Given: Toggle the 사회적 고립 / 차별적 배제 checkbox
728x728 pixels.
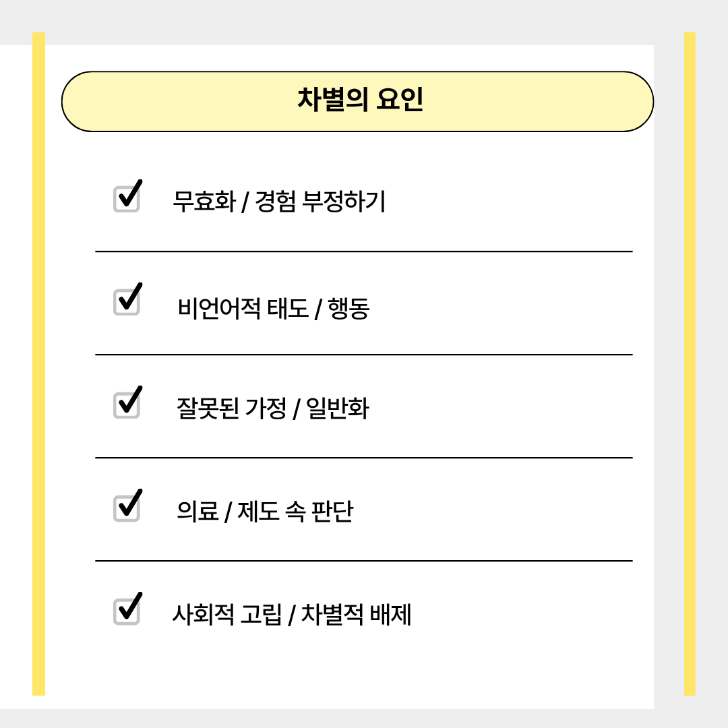Looking at the screenshot, I should 127,611.
